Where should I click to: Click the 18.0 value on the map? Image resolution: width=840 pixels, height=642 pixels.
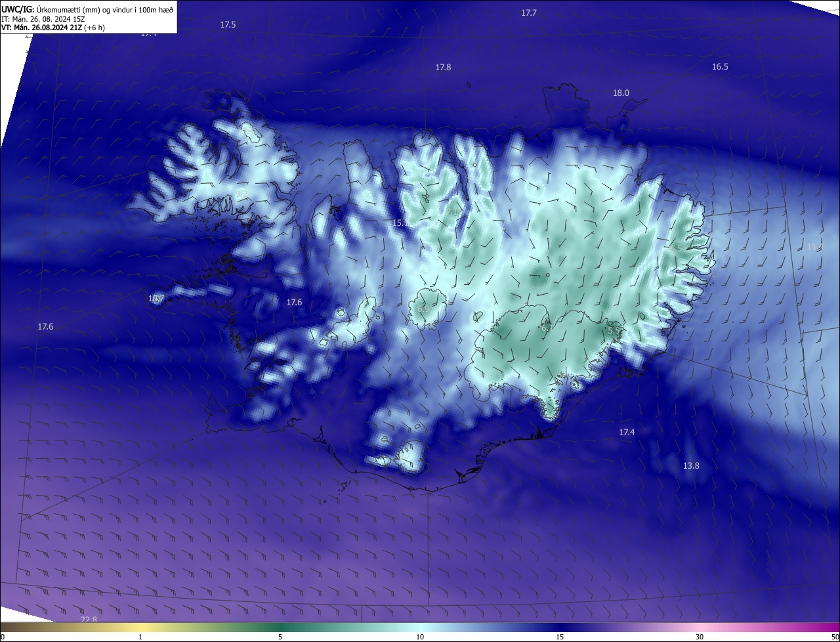(621, 93)
